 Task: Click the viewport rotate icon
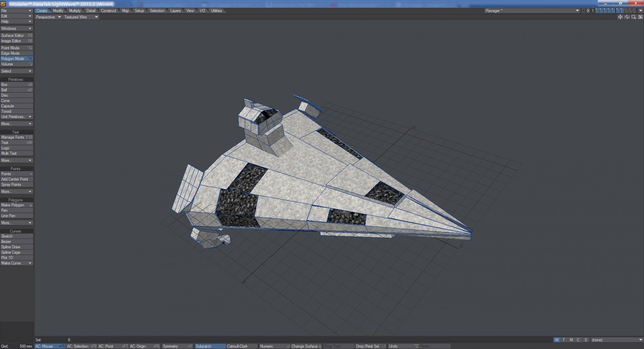627,17
